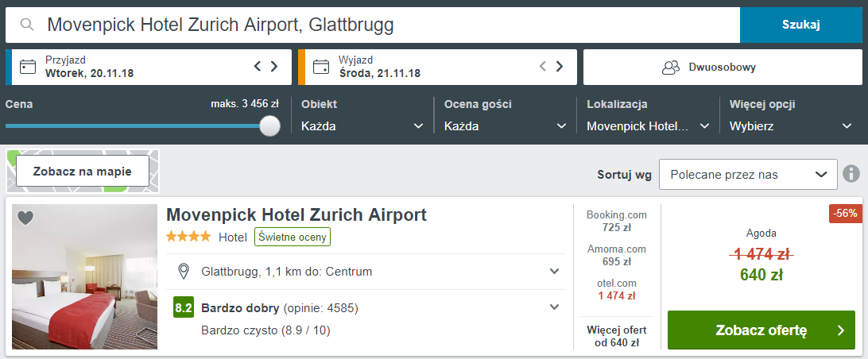
Task: Click the 8.2 rating badge
Action: point(184,307)
